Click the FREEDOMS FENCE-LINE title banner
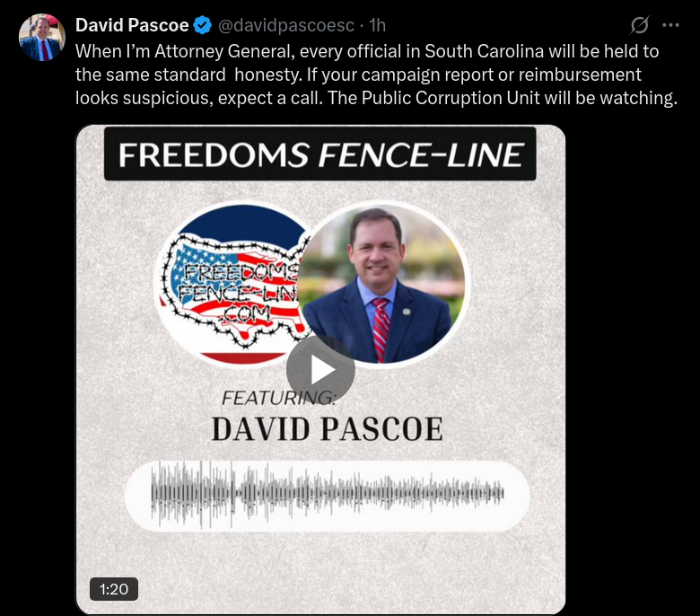 (x=320, y=154)
